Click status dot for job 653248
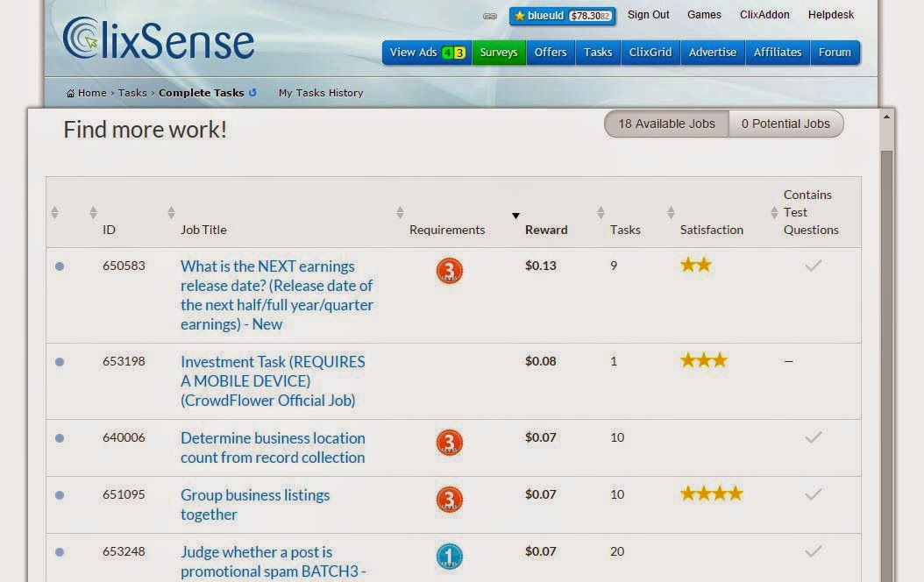 click(60, 552)
